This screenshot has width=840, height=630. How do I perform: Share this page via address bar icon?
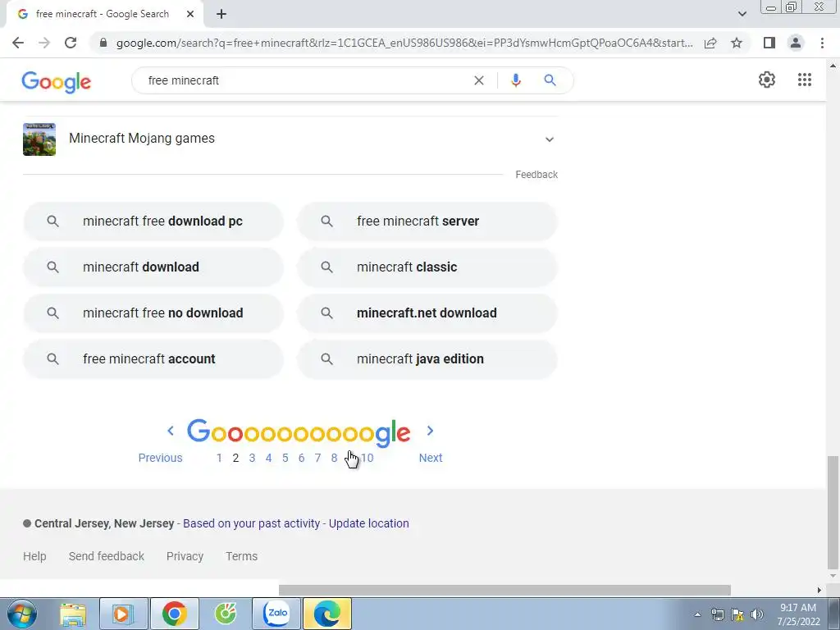[710, 43]
